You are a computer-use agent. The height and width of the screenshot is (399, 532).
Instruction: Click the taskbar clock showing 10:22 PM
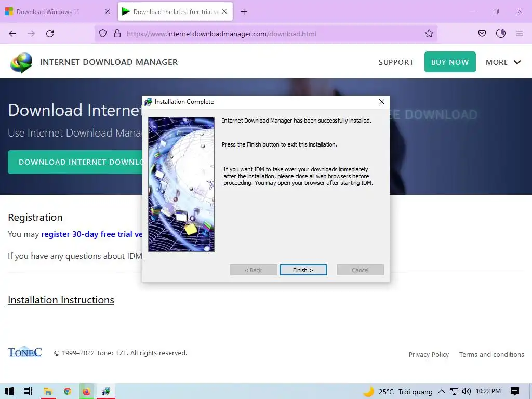[x=488, y=391]
